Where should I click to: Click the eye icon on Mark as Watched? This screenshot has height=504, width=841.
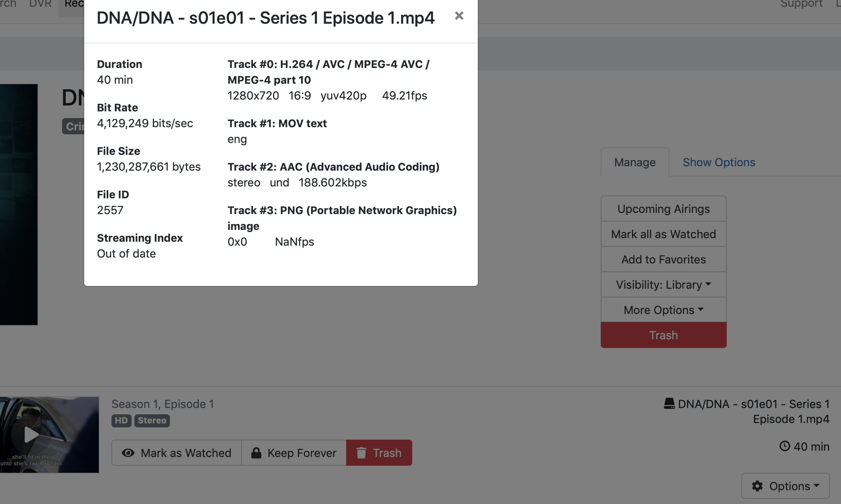click(x=128, y=453)
